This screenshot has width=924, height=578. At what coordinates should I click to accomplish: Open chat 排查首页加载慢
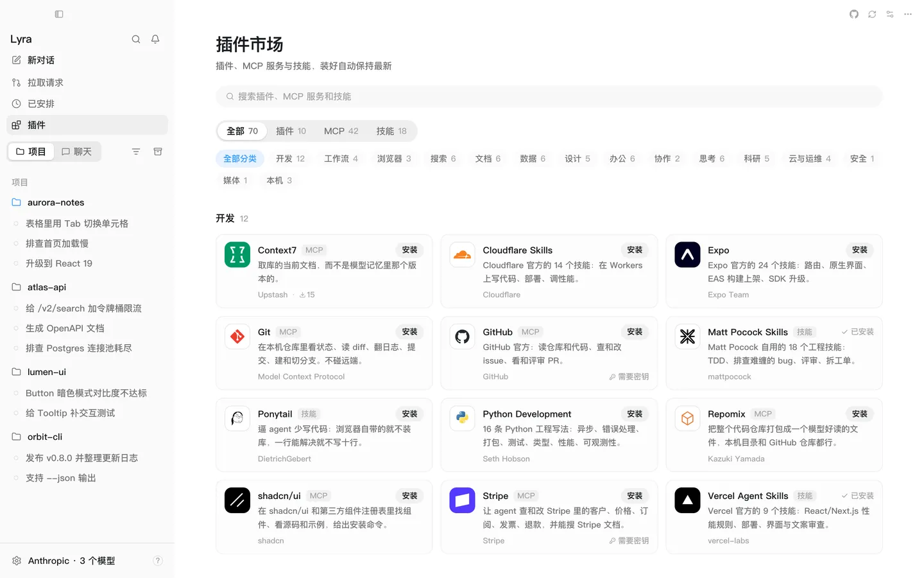pyautogui.click(x=87, y=243)
